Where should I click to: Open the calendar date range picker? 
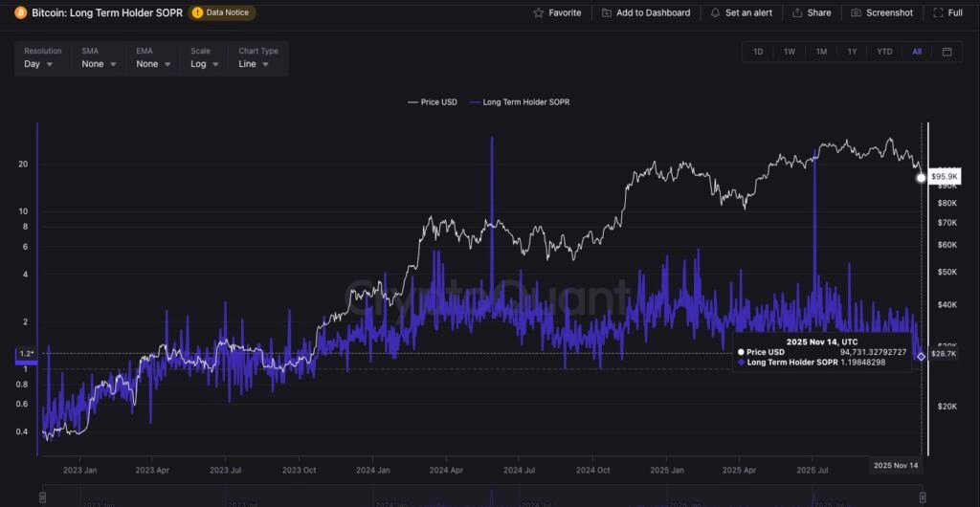tap(947, 52)
